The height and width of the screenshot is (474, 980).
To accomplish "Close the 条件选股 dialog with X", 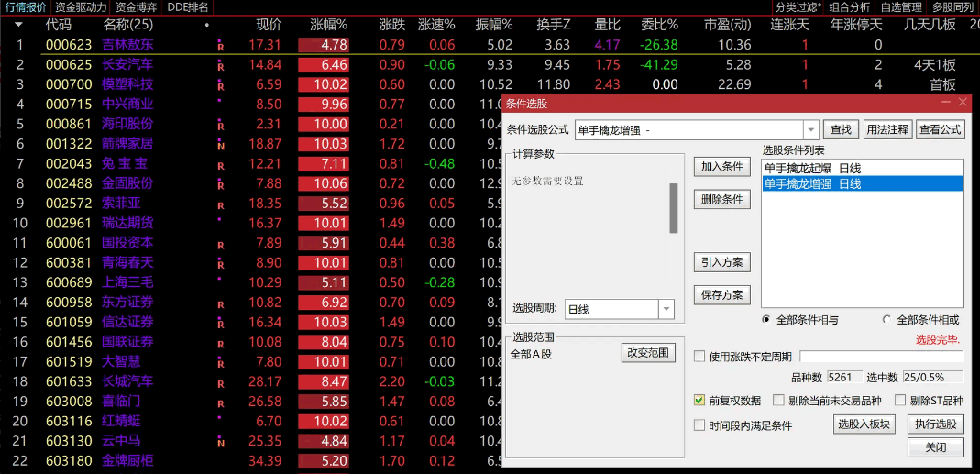I will pos(963,102).
